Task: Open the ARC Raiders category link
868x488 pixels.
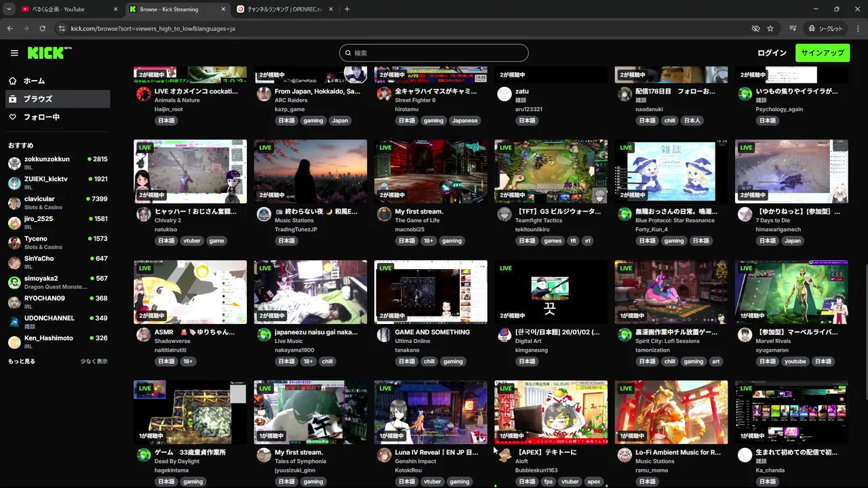Action: point(291,100)
